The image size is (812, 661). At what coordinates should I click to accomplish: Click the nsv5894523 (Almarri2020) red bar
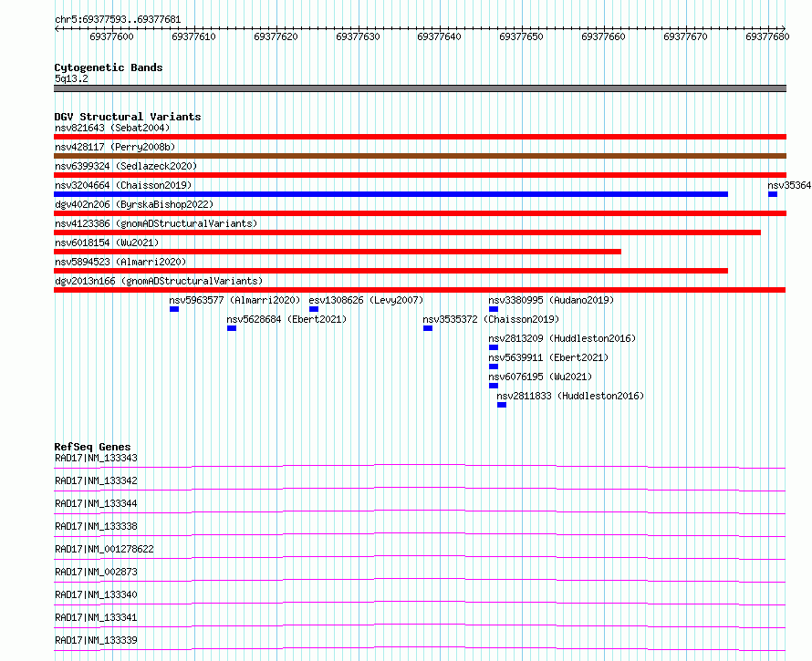point(391,271)
